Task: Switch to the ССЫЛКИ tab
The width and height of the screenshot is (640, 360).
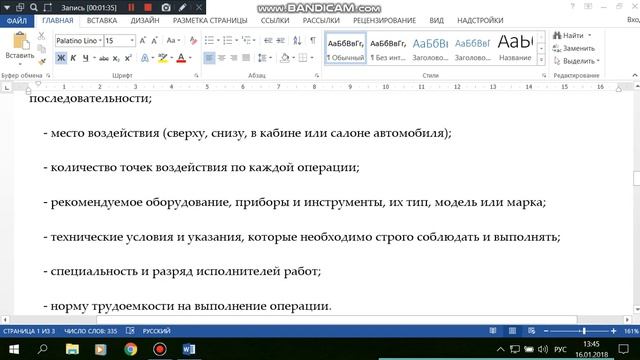Action: 275,20
